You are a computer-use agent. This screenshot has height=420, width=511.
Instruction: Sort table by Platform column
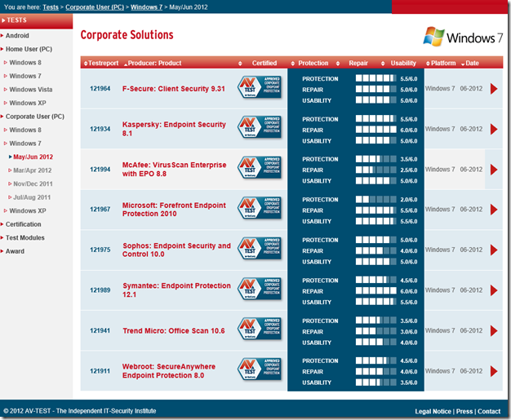[441, 63]
